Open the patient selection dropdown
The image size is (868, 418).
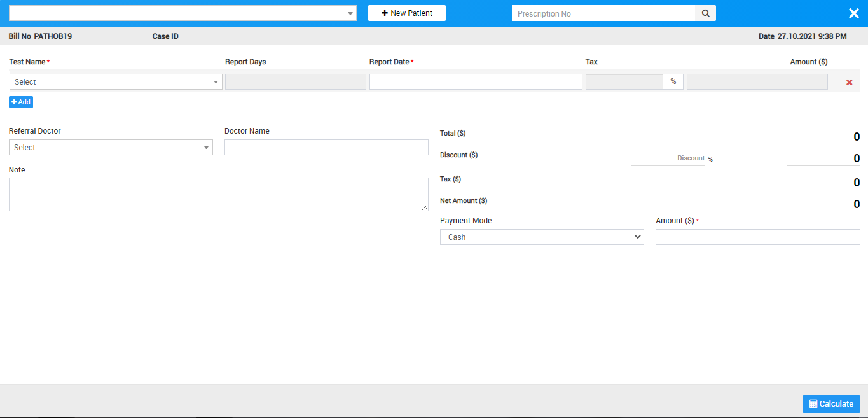(x=183, y=13)
